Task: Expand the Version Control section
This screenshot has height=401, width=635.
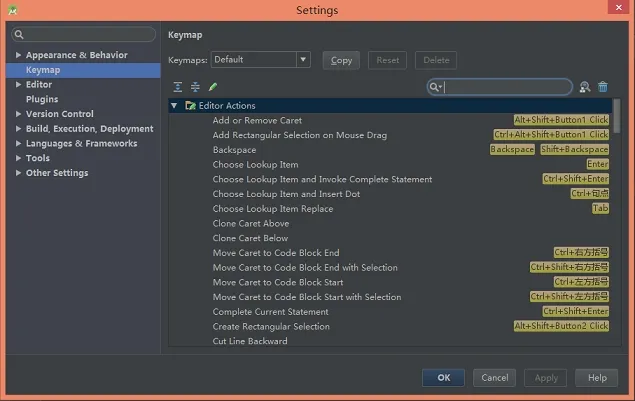Action: 18,114
